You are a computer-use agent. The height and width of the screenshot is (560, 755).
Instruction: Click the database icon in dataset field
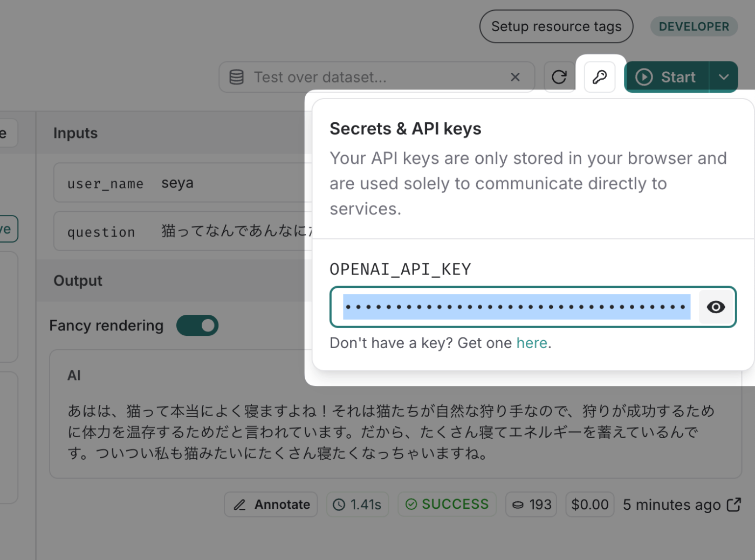[x=236, y=77]
